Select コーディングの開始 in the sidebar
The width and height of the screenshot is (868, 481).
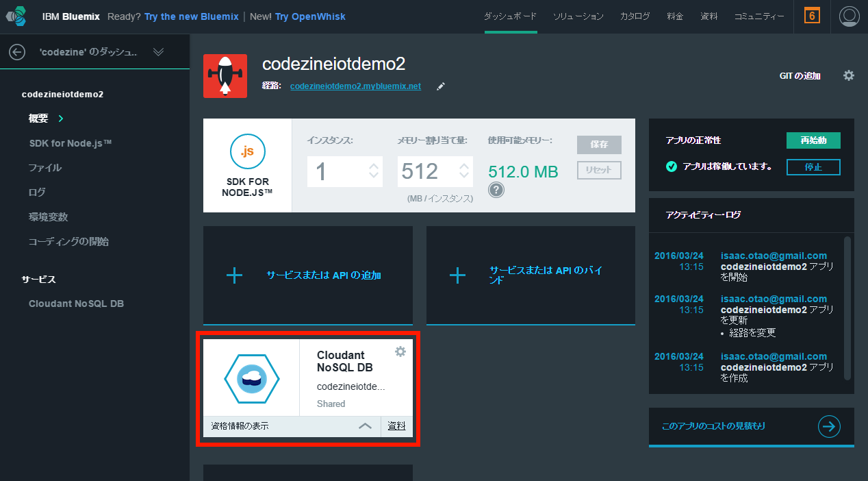(68, 242)
